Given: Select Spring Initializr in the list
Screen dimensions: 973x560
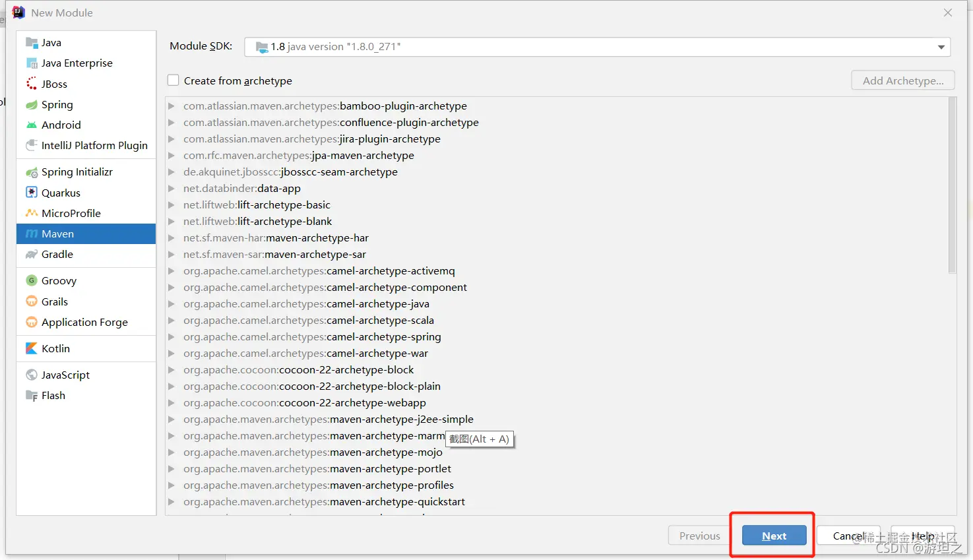Looking at the screenshot, I should [86, 172].
